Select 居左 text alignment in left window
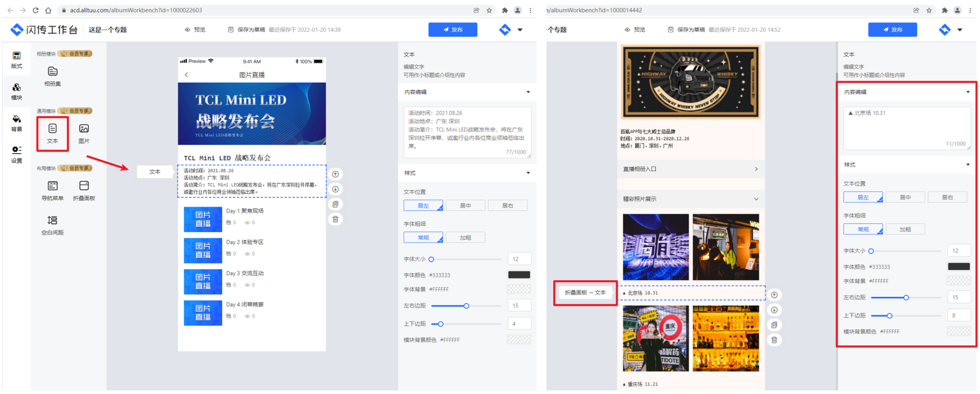Viewport: 980px width, 394px height. [423, 206]
